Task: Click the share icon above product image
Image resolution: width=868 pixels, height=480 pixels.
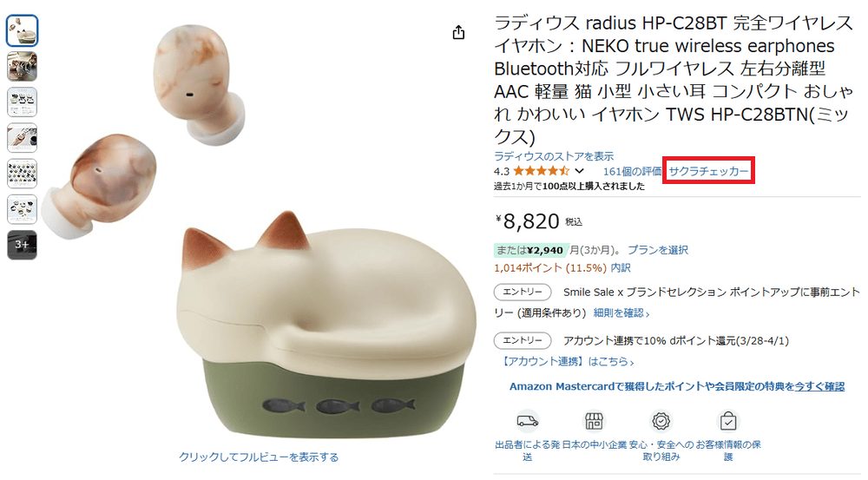Action: tap(458, 33)
